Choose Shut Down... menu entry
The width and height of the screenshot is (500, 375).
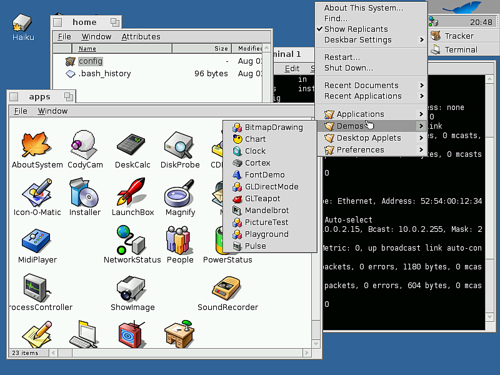coord(371,68)
